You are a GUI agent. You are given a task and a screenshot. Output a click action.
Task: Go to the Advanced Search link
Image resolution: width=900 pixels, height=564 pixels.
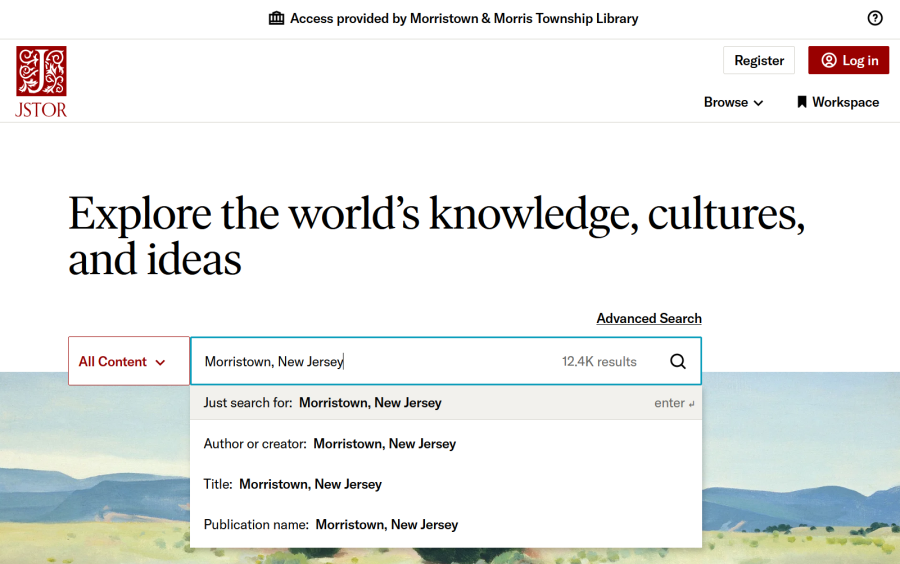(648, 318)
